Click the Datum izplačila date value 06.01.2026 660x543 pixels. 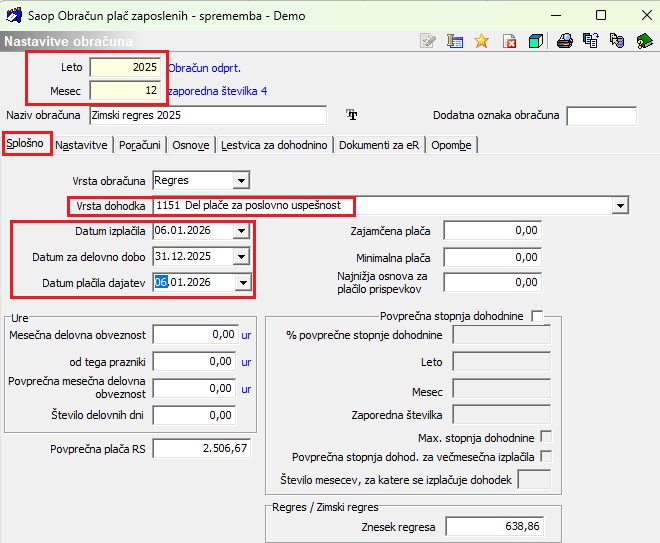pyautogui.click(x=183, y=231)
